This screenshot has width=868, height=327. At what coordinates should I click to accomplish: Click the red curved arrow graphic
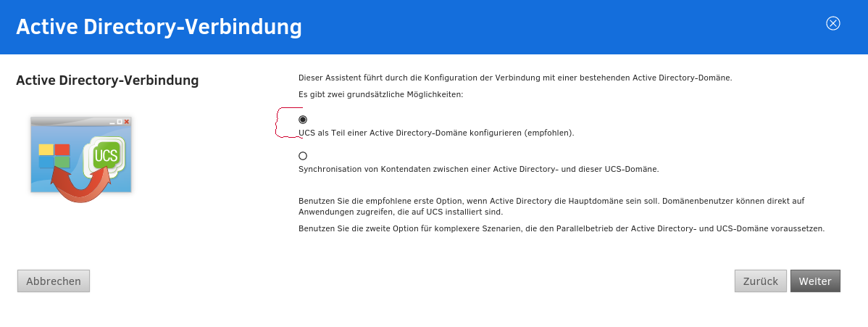80,189
